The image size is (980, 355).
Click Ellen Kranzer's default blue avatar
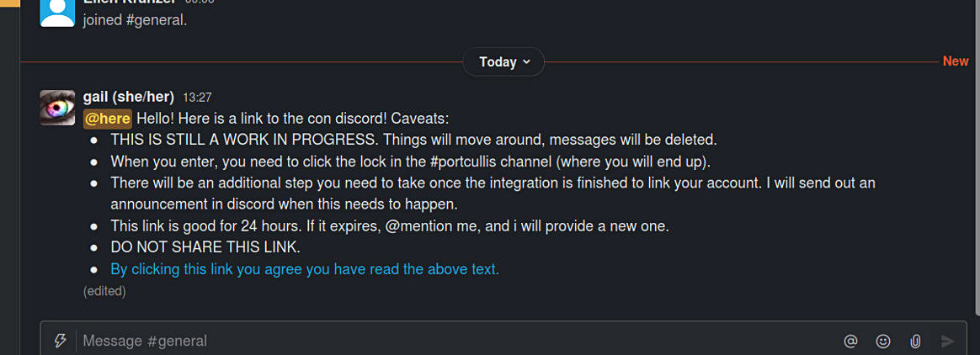pyautogui.click(x=57, y=12)
